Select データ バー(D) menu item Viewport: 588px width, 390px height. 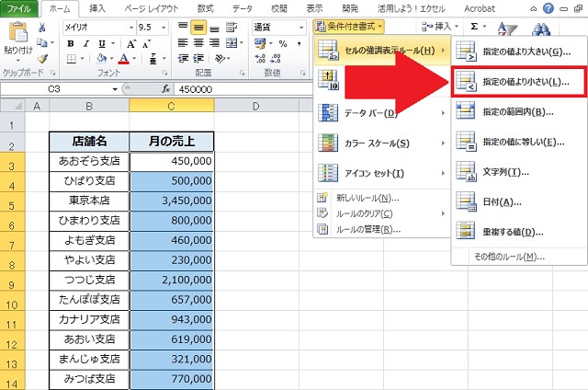[382, 113]
